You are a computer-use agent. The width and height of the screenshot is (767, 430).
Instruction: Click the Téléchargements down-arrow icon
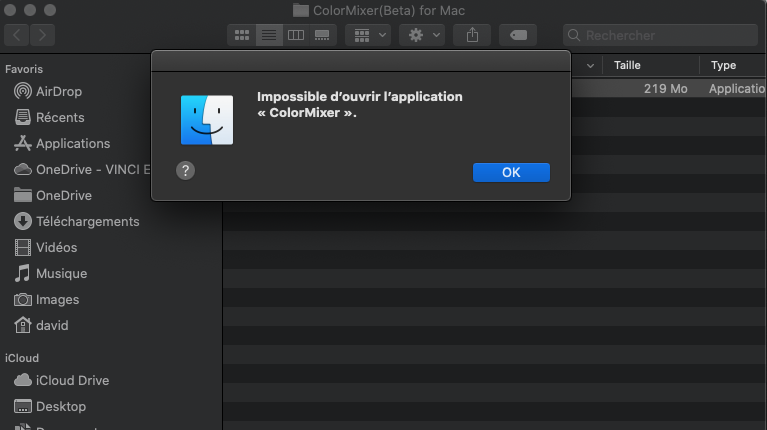pos(23,221)
